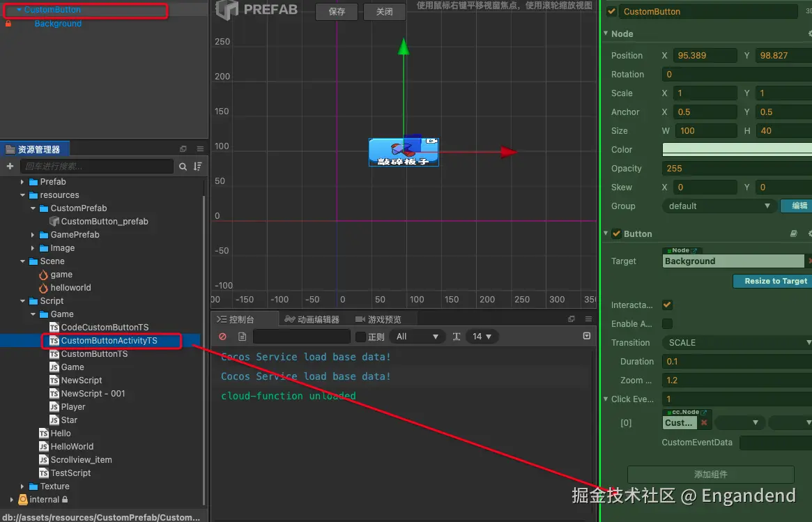Select Background node in hierarchy
Image resolution: width=812 pixels, height=522 pixels.
[57, 23]
